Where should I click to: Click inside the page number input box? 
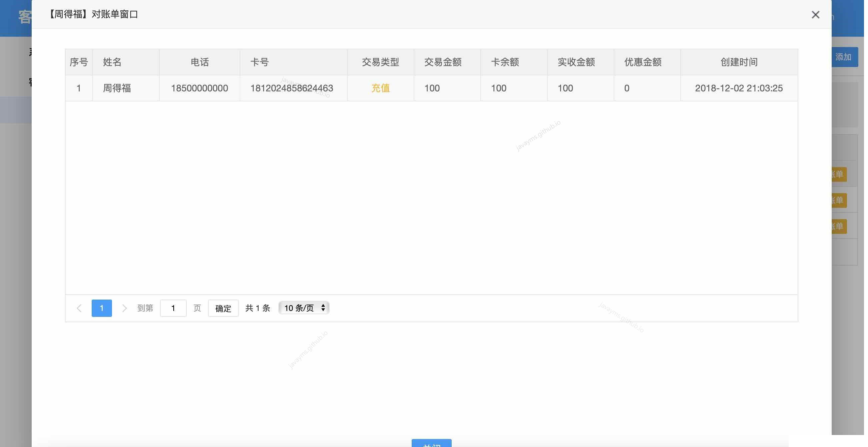click(173, 308)
